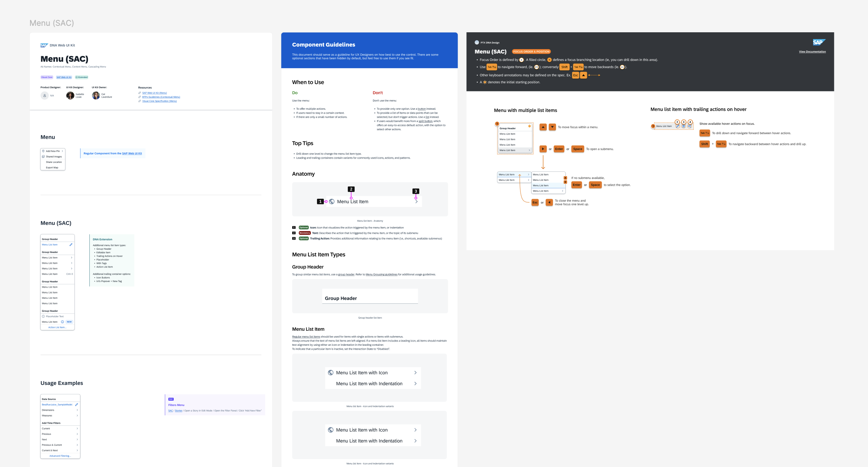Click the Add New Pin location icon
The height and width of the screenshot is (467, 868).
[x=43, y=151]
